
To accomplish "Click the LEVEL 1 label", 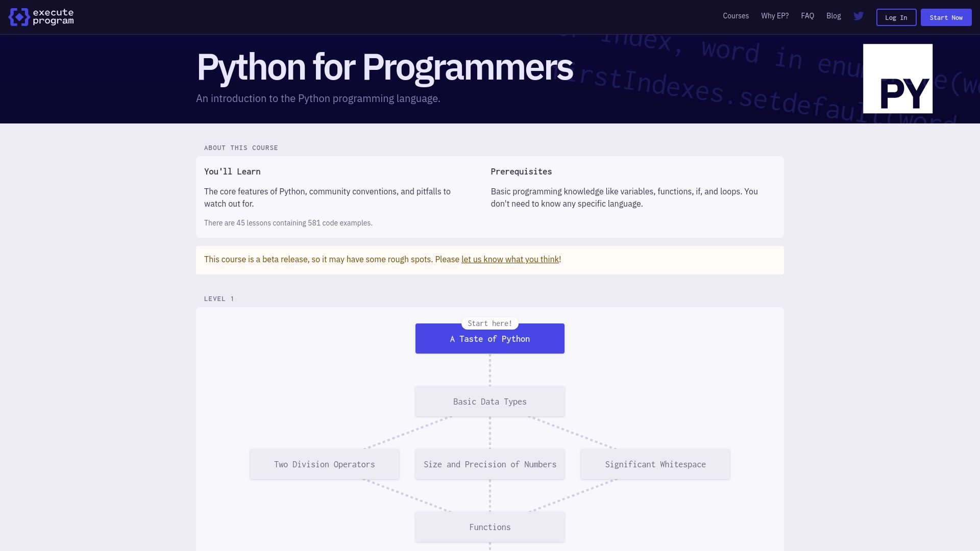I will point(219,299).
